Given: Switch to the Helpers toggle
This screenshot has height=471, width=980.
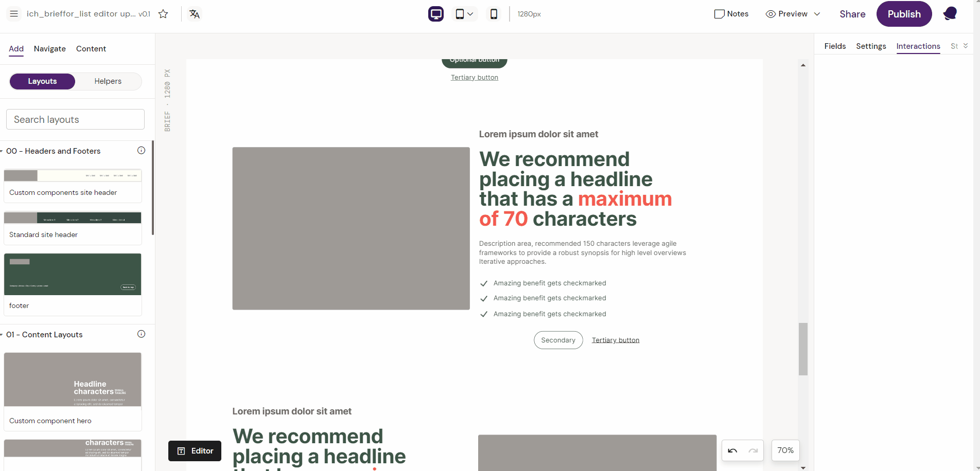Looking at the screenshot, I should [x=108, y=81].
